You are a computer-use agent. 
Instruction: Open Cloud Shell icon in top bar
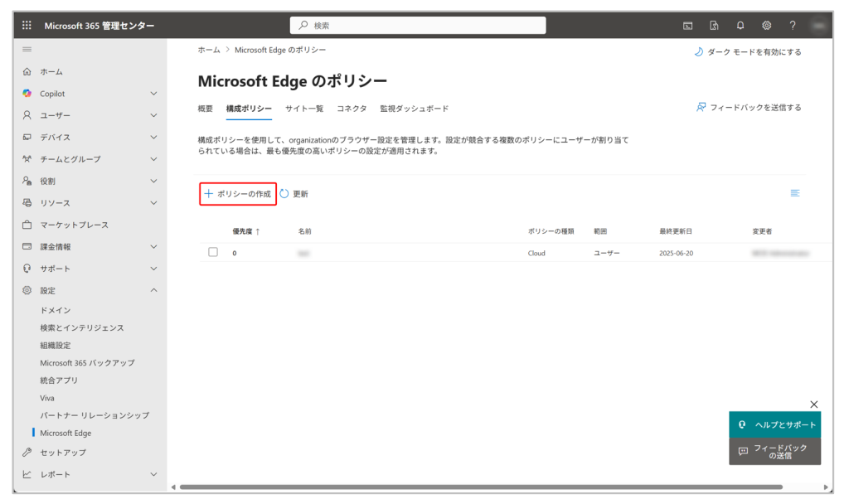[x=687, y=26]
